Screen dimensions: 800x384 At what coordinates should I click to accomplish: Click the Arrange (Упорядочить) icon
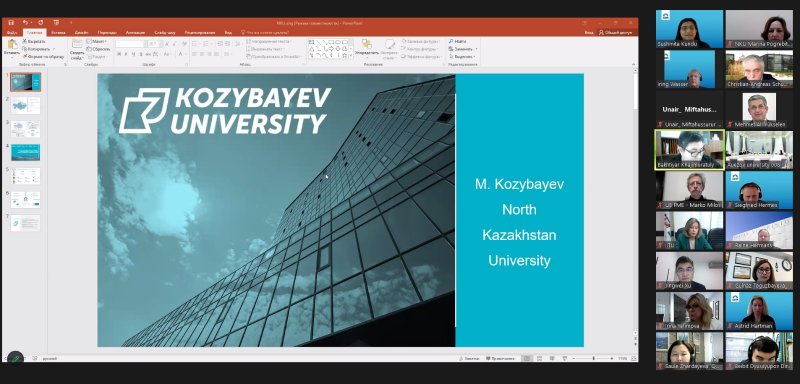click(x=367, y=44)
